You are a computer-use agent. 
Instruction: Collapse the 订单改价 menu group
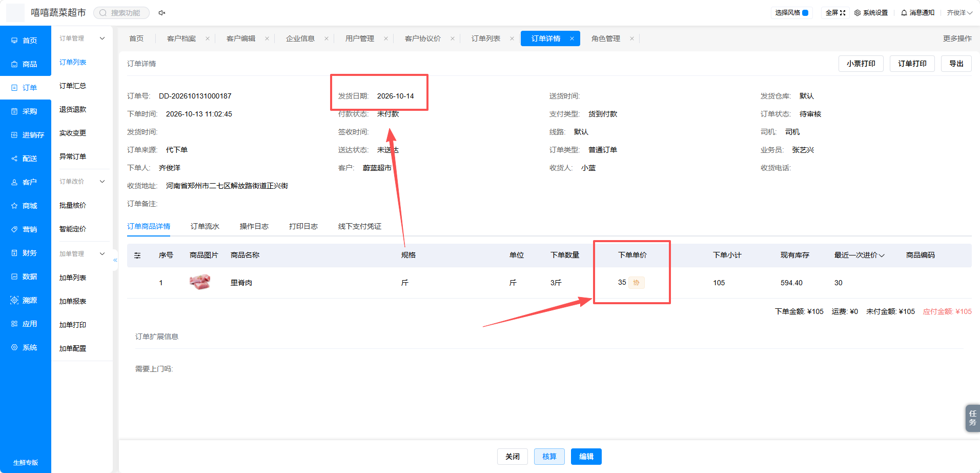pyautogui.click(x=102, y=182)
